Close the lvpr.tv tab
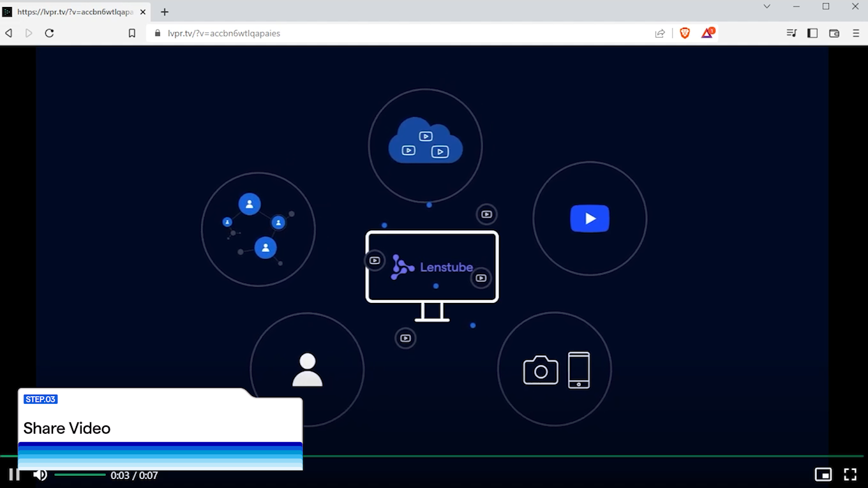 (x=143, y=11)
